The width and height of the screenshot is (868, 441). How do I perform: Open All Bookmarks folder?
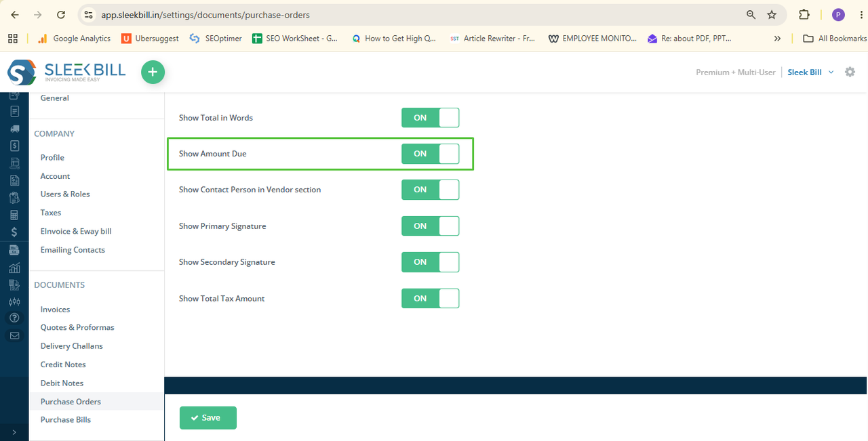(x=834, y=39)
